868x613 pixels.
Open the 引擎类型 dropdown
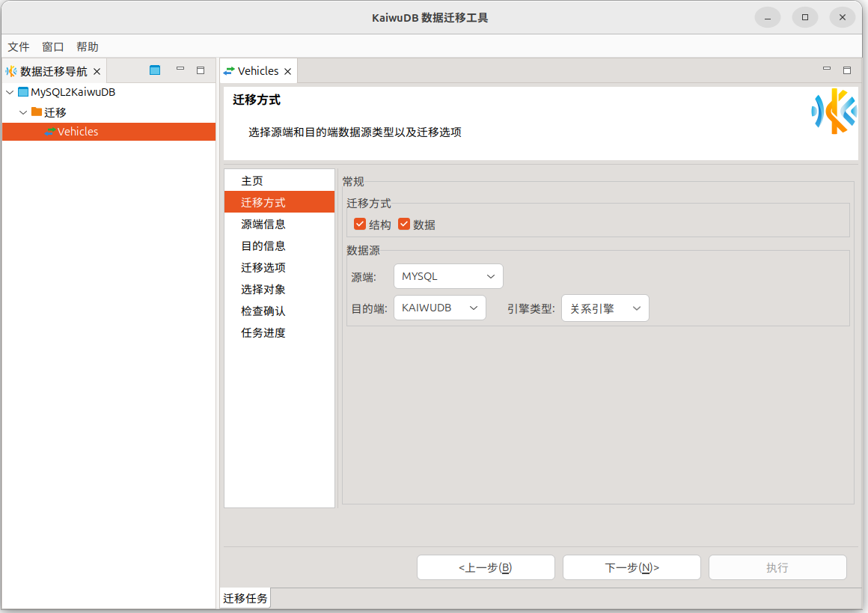605,308
